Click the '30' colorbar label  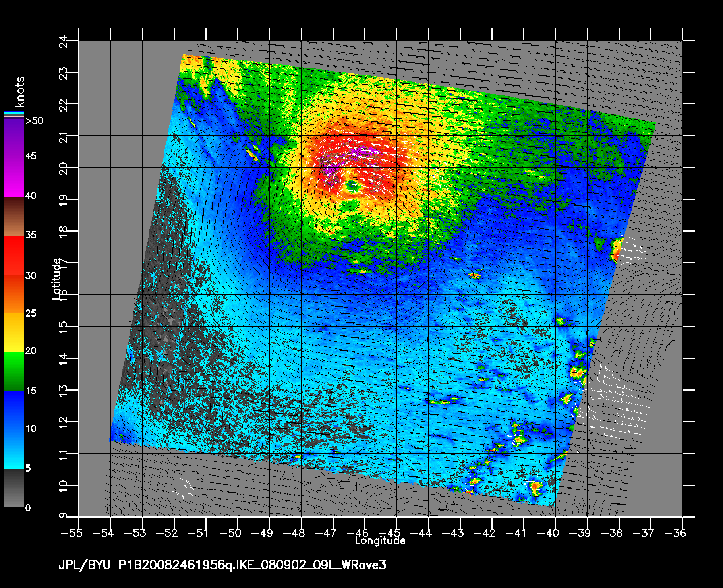point(31,275)
